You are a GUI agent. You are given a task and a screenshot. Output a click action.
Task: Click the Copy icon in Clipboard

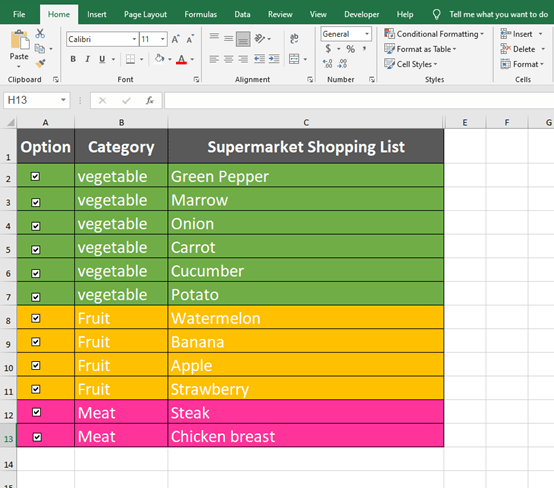pos(40,48)
